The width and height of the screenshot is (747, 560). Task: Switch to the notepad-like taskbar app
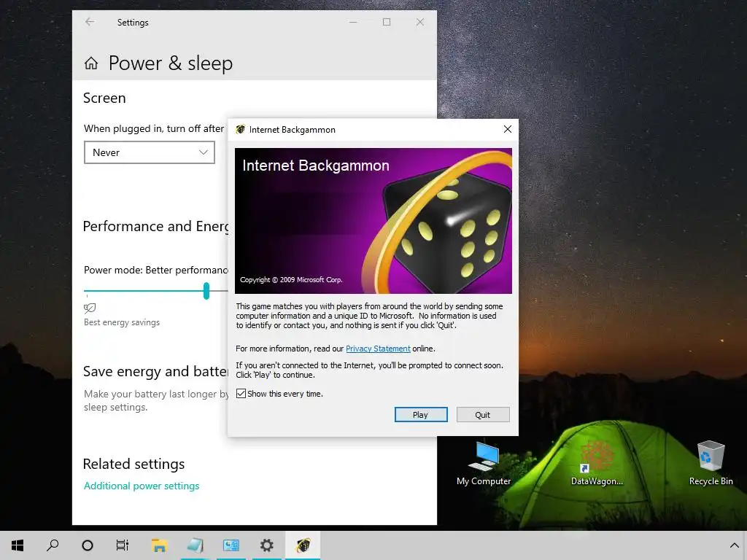click(195, 545)
